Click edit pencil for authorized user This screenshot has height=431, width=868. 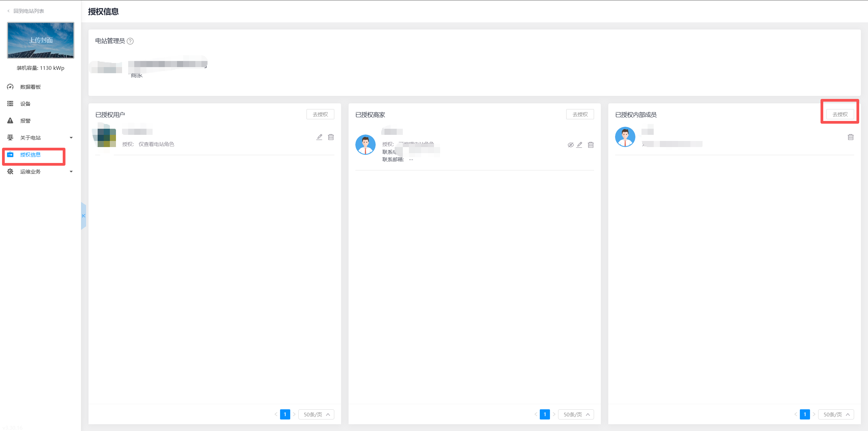pyautogui.click(x=319, y=137)
